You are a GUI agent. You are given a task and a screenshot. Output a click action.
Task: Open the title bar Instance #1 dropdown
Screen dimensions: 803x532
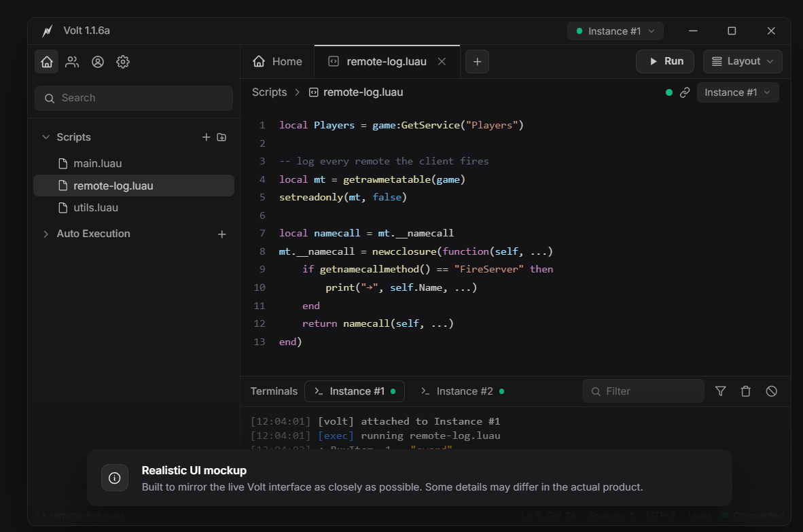coord(615,31)
